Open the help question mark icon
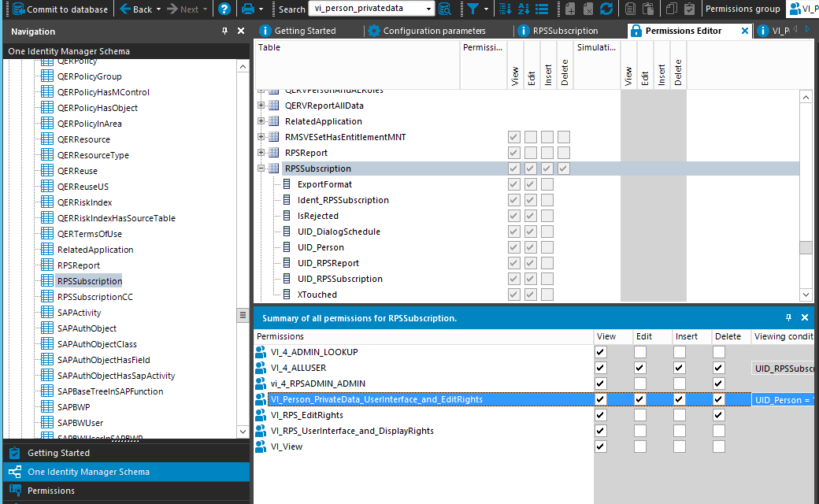 [x=224, y=9]
